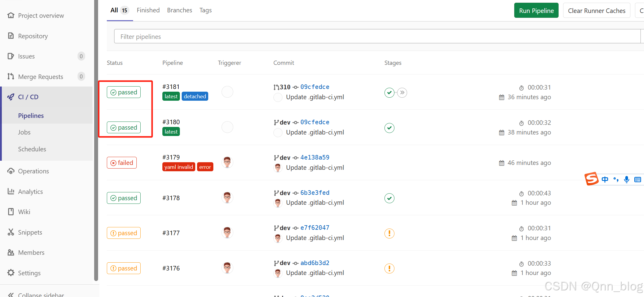Select Issues in the sidebar
The width and height of the screenshot is (644, 297).
coord(27,56)
